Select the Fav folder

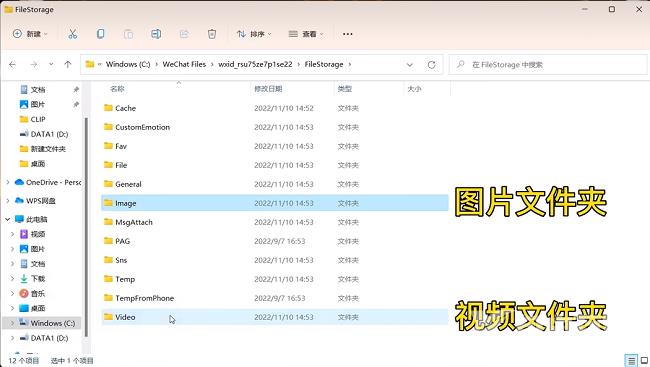pos(274,146)
